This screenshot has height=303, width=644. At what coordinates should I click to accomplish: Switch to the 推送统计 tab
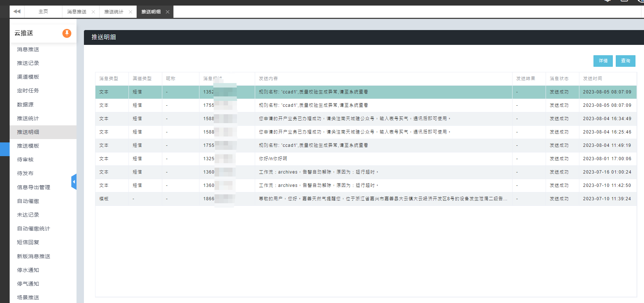[114, 12]
